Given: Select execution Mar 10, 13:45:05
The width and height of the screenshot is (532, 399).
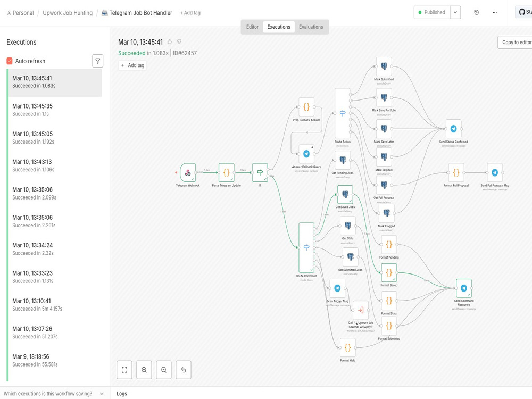Looking at the screenshot, I should (x=54, y=138).
